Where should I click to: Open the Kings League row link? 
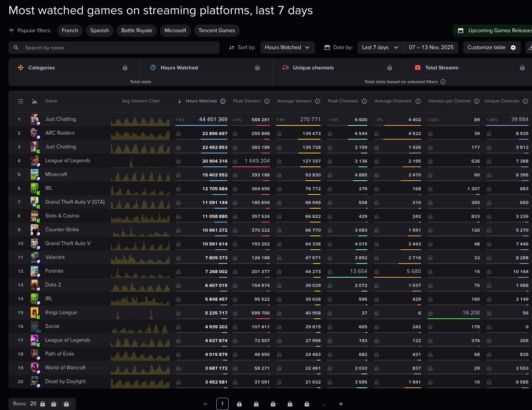(x=61, y=313)
